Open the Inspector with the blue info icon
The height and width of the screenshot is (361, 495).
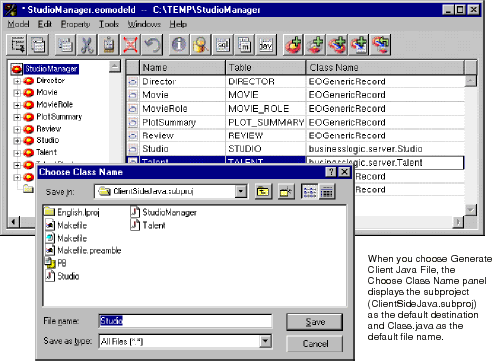[x=179, y=44]
